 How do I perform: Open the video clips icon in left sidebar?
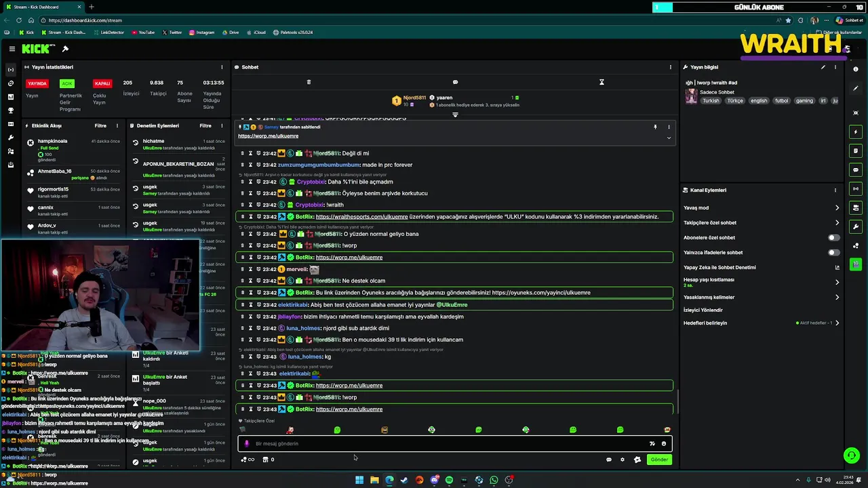coord(11,124)
